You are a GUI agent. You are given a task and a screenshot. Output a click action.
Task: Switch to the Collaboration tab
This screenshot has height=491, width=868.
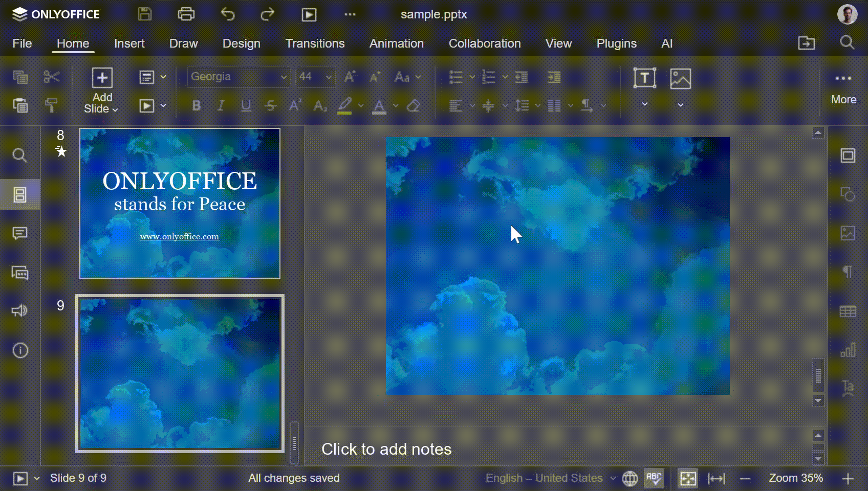[x=485, y=43]
